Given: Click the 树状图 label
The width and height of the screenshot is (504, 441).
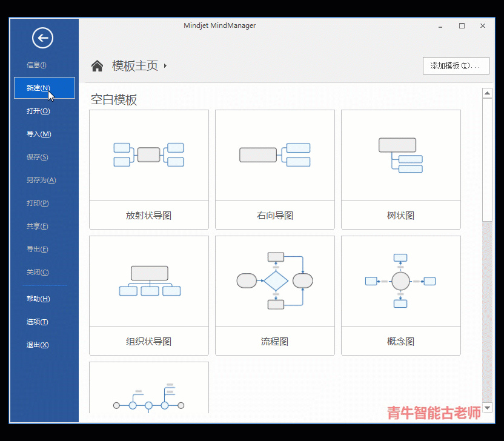Looking at the screenshot, I should pos(400,216).
